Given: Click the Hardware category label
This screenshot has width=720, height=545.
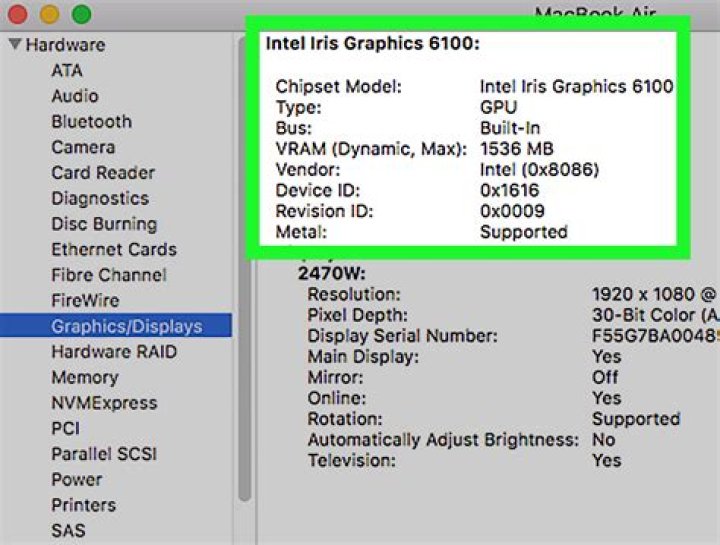Looking at the screenshot, I should 65,45.
